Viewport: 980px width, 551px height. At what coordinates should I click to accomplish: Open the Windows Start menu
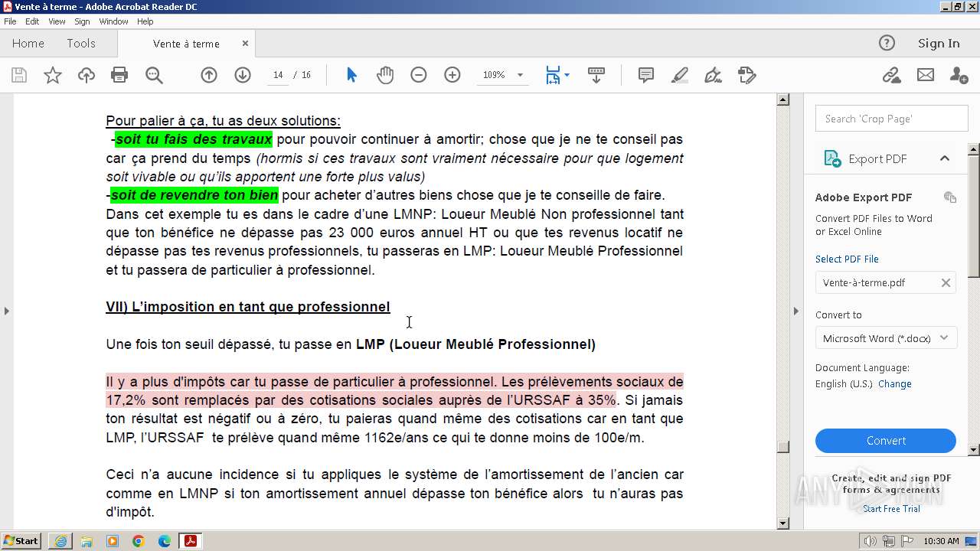[x=21, y=541]
